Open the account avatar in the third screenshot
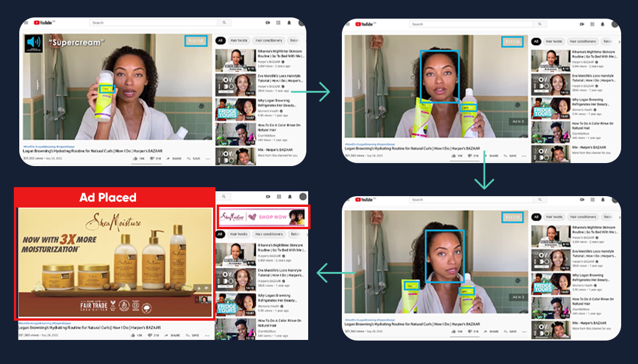The height and width of the screenshot is (364, 638). pyautogui.click(x=614, y=200)
